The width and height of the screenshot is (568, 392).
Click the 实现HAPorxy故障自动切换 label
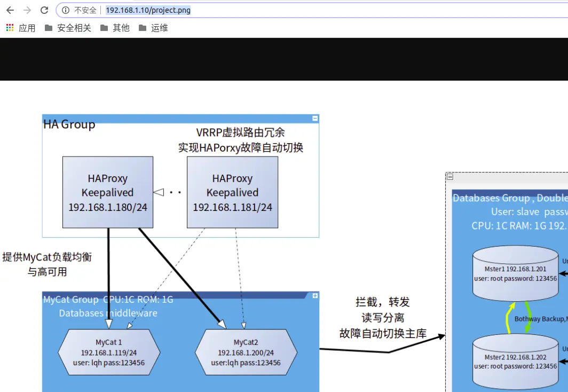(241, 147)
